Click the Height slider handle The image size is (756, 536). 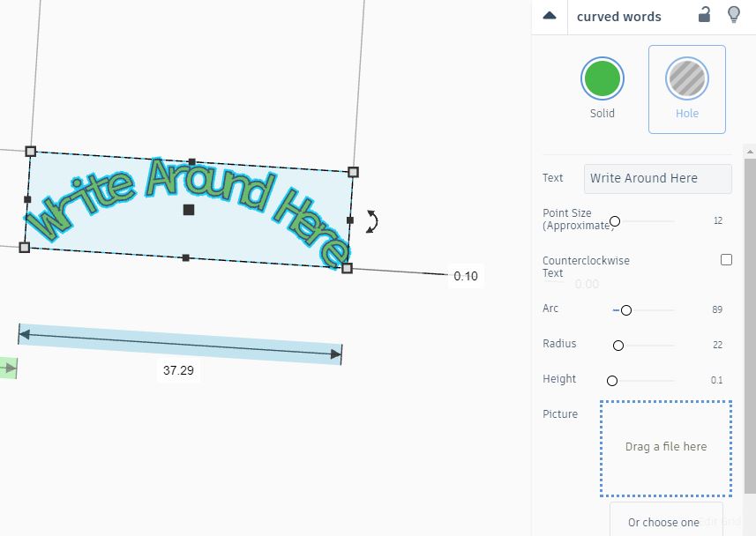coord(612,381)
